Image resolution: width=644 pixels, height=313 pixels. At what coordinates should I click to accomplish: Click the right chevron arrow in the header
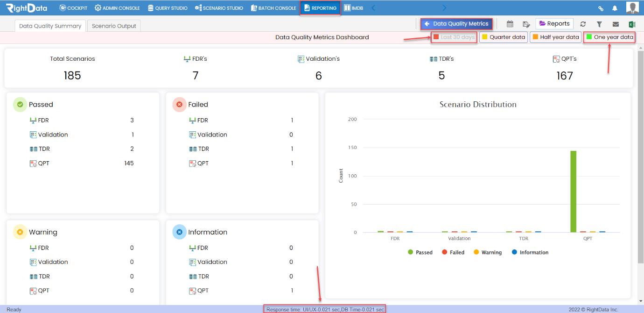coord(444,7)
